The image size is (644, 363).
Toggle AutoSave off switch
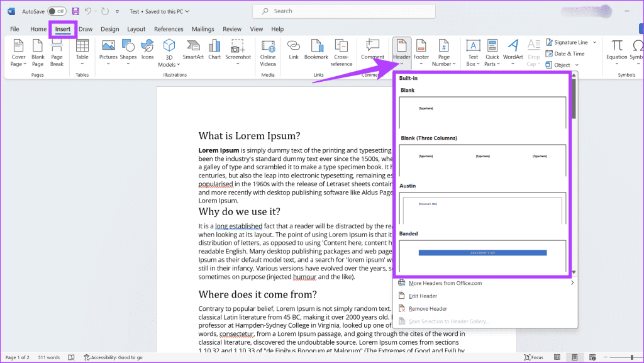pos(56,11)
